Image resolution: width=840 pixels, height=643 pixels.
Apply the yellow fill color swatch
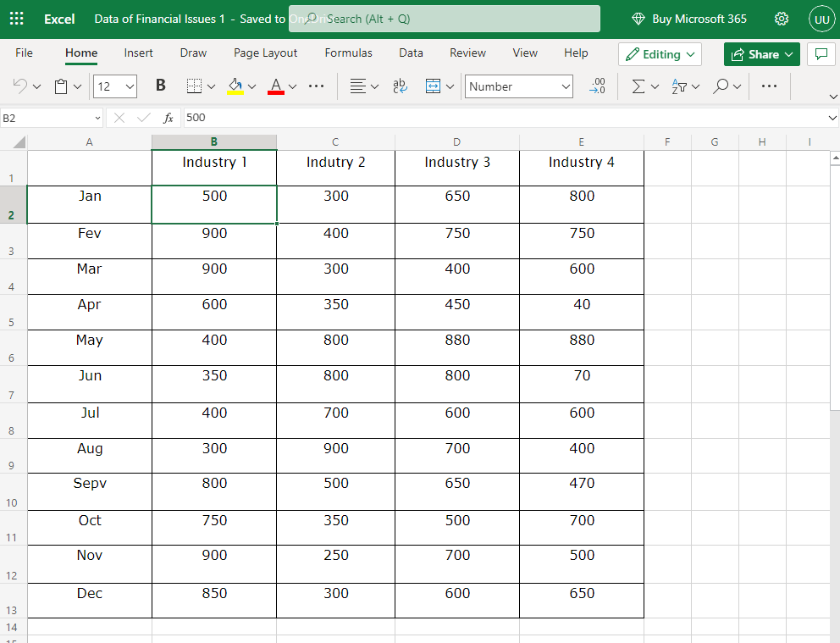(x=235, y=86)
